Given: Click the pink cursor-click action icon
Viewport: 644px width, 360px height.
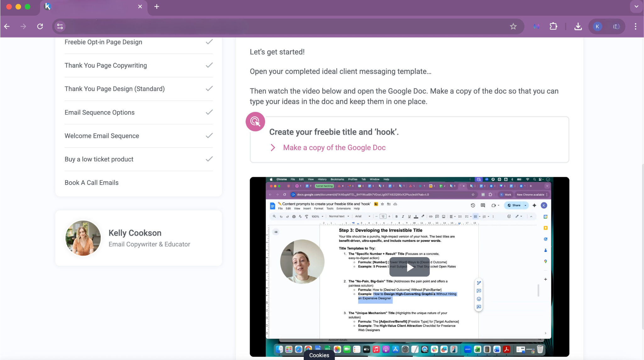Looking at the screenshot, I should tap(255, 121).
